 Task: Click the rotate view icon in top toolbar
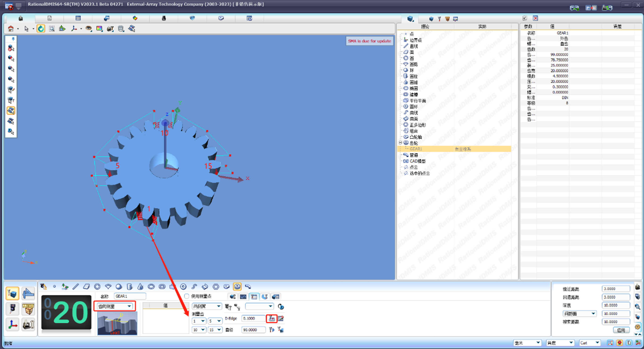pyautogui.click(x=41, y=29)
